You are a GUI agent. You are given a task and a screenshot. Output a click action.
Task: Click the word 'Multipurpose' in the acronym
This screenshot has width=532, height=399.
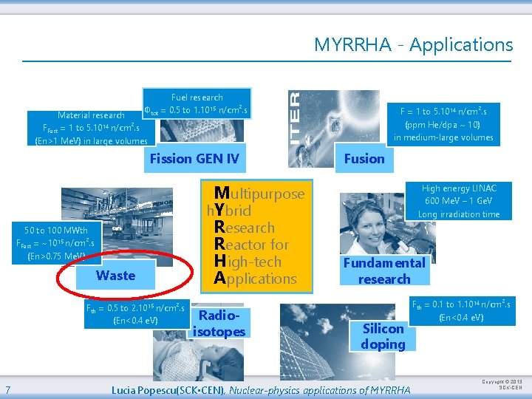[259, 194]
